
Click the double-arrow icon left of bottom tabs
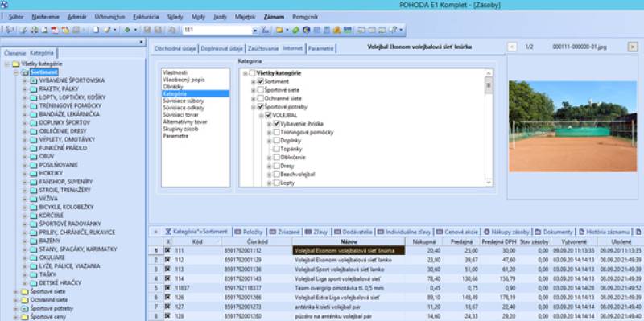(x=155, y=232)
